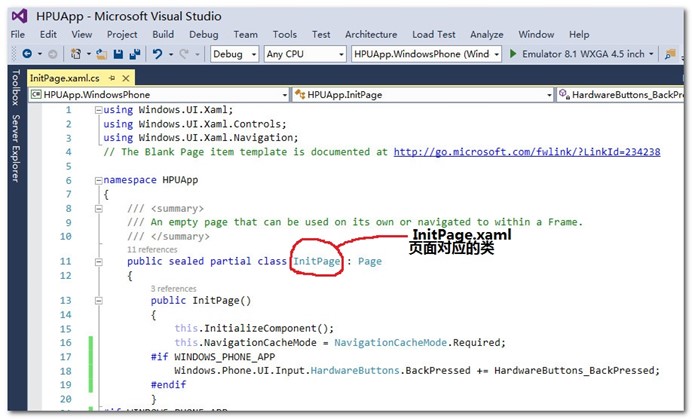Click the #if WINDOWS_PHONE_APP directive on line 17
Screen dimensions: 692x419
(x=213, y=357)
